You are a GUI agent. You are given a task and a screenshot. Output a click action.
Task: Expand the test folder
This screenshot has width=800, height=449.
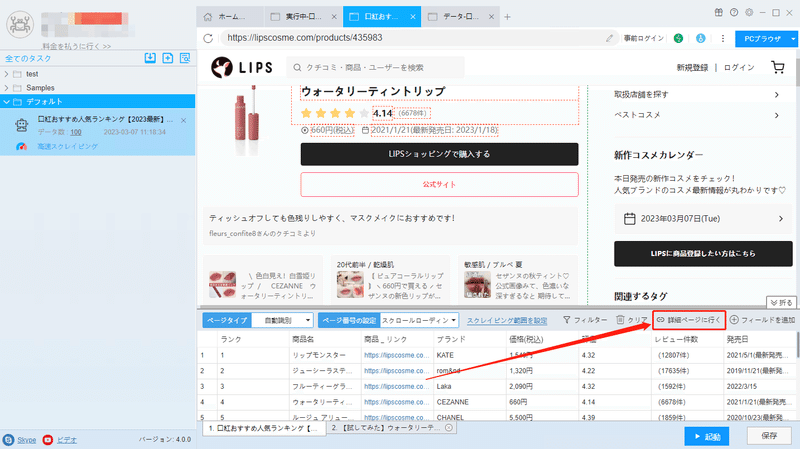[7, 74]
